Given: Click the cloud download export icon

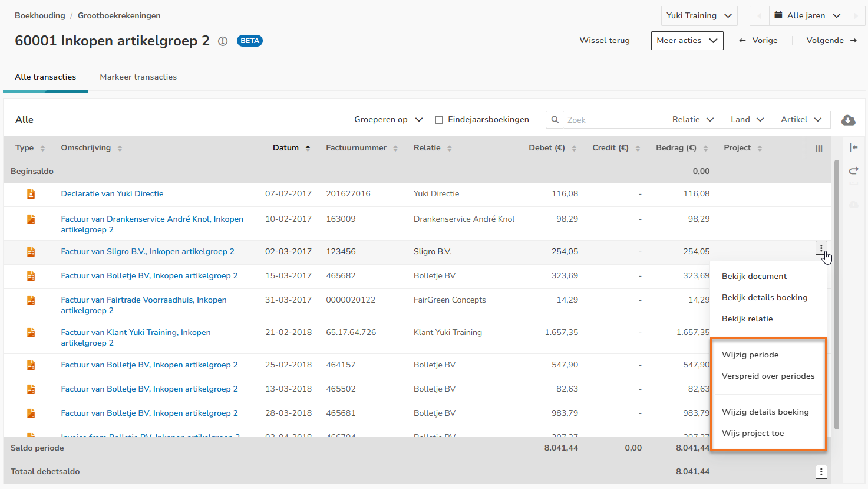Looking at the screenshot, I should 849,120.
